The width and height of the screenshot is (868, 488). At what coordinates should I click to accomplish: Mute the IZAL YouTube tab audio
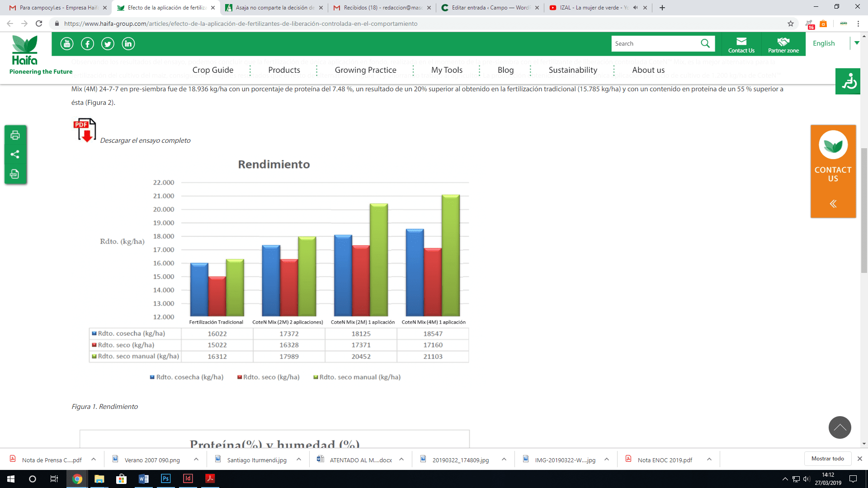pos(635,8)
